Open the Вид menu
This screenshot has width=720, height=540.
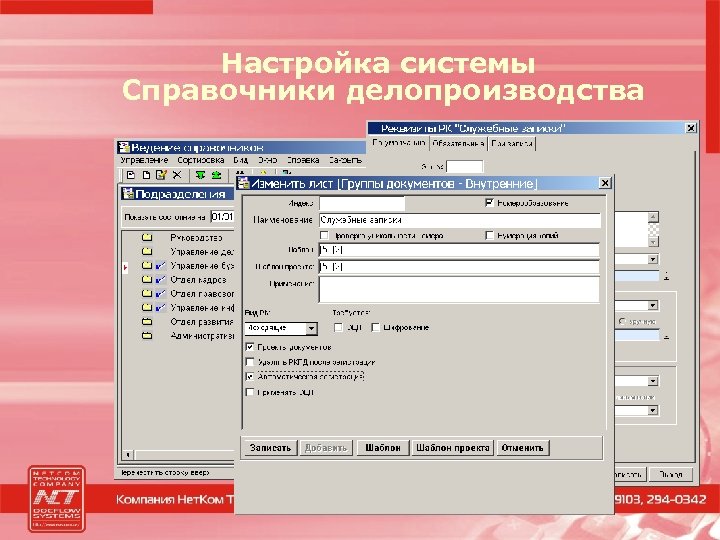(x=241, y=160)
